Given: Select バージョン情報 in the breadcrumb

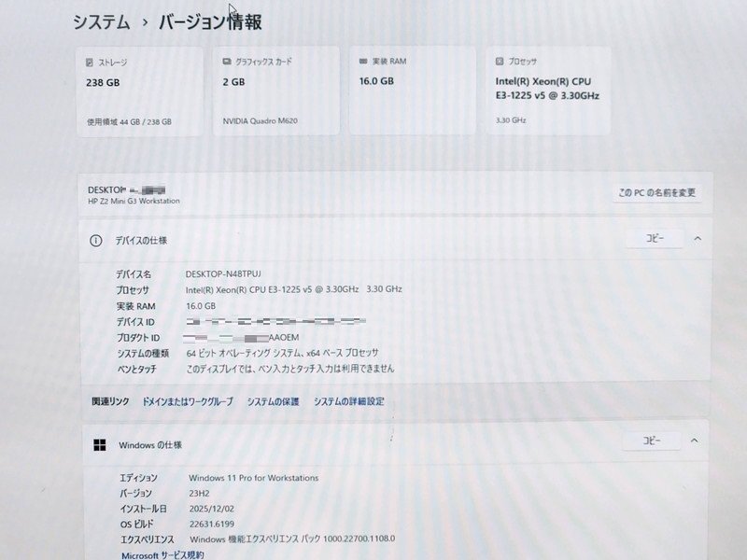Looking at the screenshot, I should 211,20.
